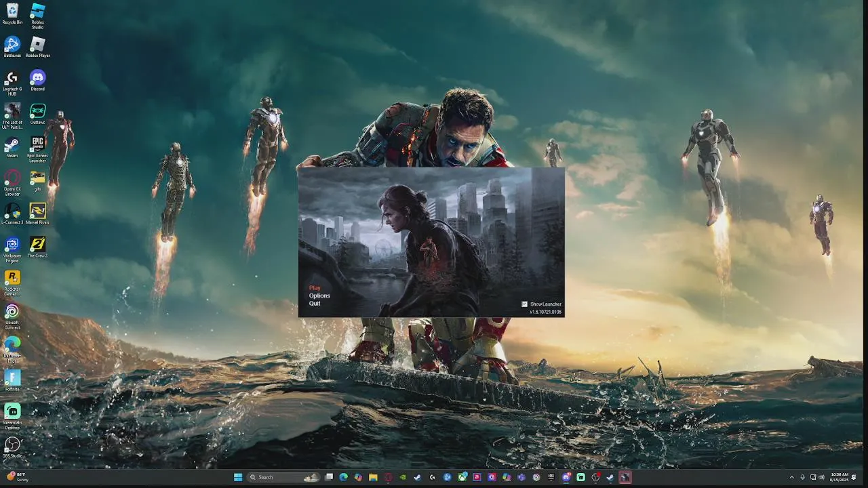Select the Opera GX Browser desktop icon
The height and width of the screenshot is (488, 868).
pos(12,182)
